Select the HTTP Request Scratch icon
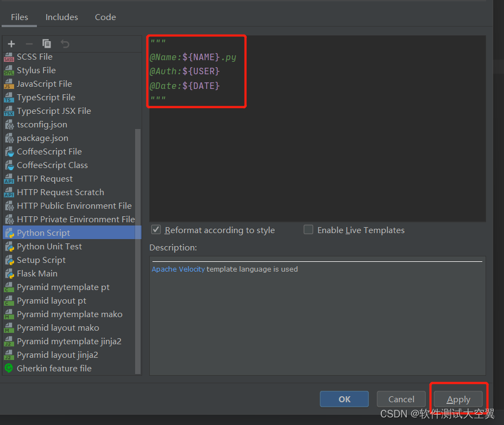Image resolution: width=504 pixels, height=425 pixels. click(x=9, y=192)
